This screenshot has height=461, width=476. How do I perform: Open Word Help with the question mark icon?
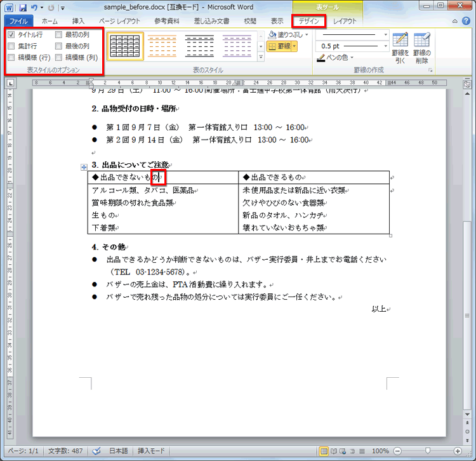(466, 21)
